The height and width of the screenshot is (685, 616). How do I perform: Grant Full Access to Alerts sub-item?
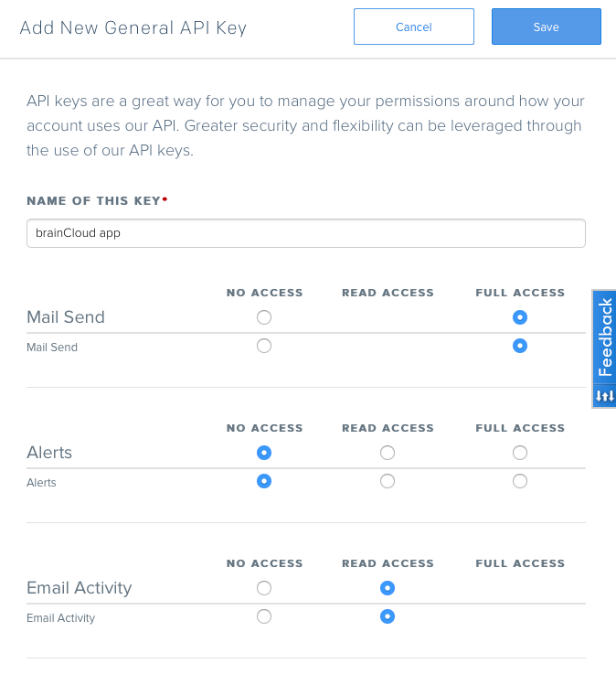pyautogui.click(x=519, y=481)
